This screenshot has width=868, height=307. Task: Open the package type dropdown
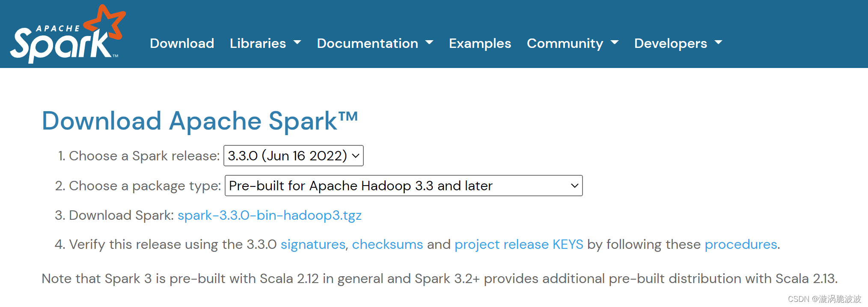404,186
